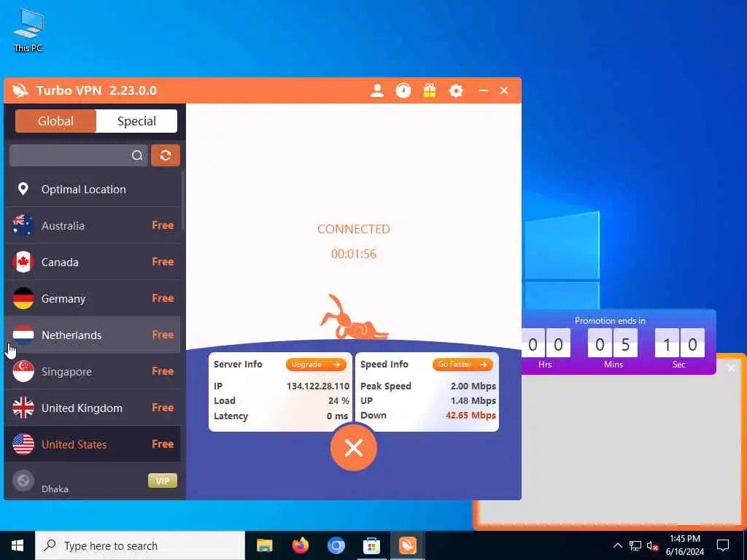Click the resting rabbit mascot
747x560 pixels.
coord(354,318)
